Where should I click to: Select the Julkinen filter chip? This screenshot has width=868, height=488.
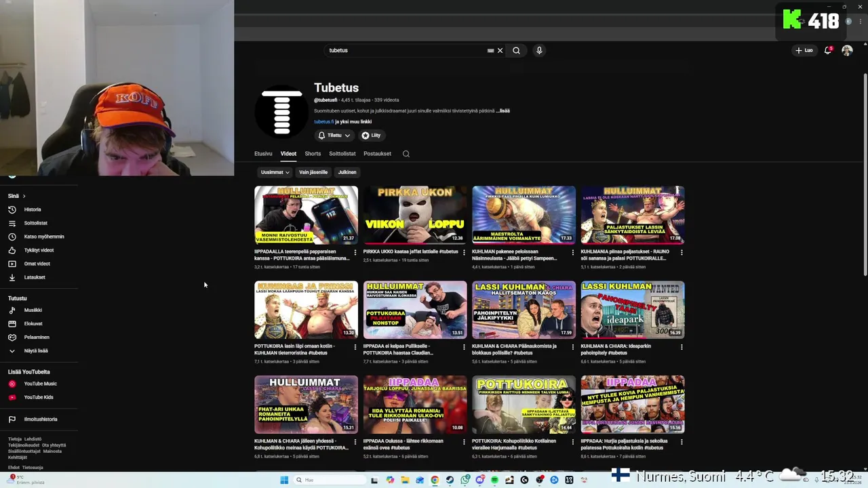[x=347, y=172]
